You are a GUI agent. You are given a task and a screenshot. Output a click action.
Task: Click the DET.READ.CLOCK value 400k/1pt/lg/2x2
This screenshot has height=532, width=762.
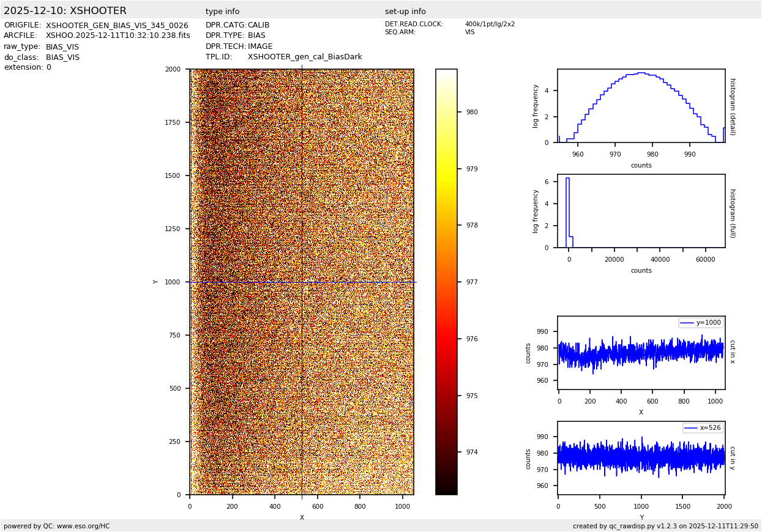point(490,24)
